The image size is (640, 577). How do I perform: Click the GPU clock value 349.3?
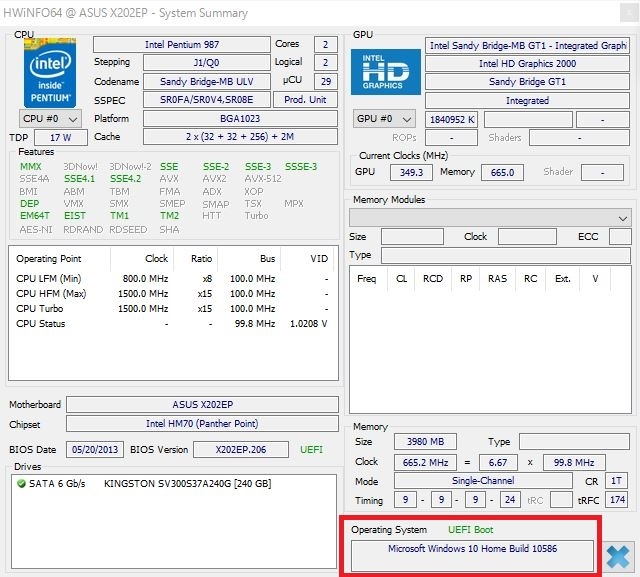(411, 172)
